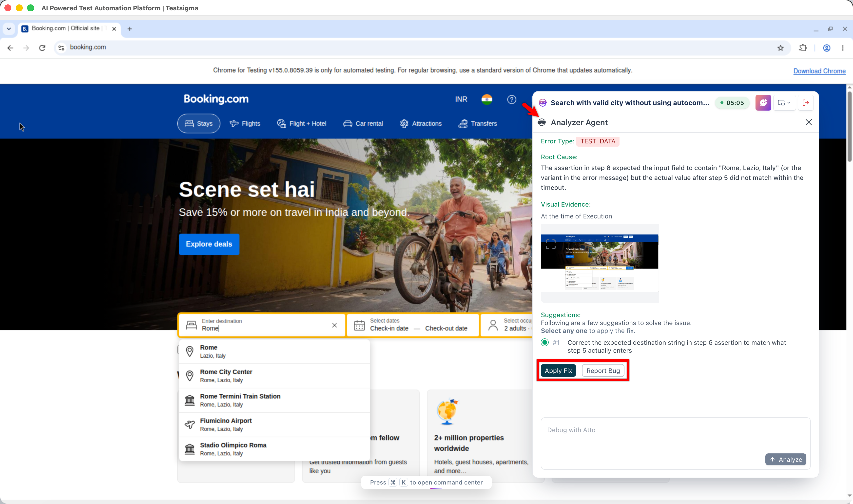Clear the Rome destination text with X
Viewport: 853px width, 504px height.
(x=334, y=325)
